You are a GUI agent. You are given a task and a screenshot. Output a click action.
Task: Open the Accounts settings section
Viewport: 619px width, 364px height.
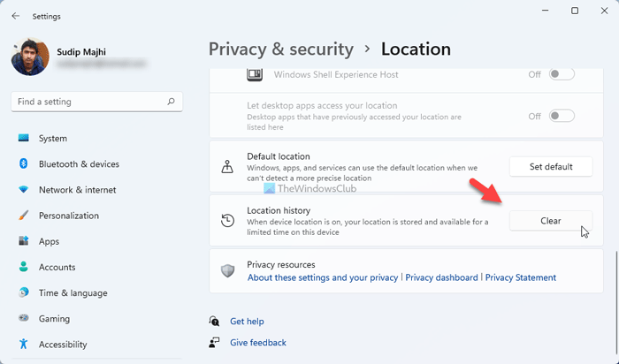point(57,268)
